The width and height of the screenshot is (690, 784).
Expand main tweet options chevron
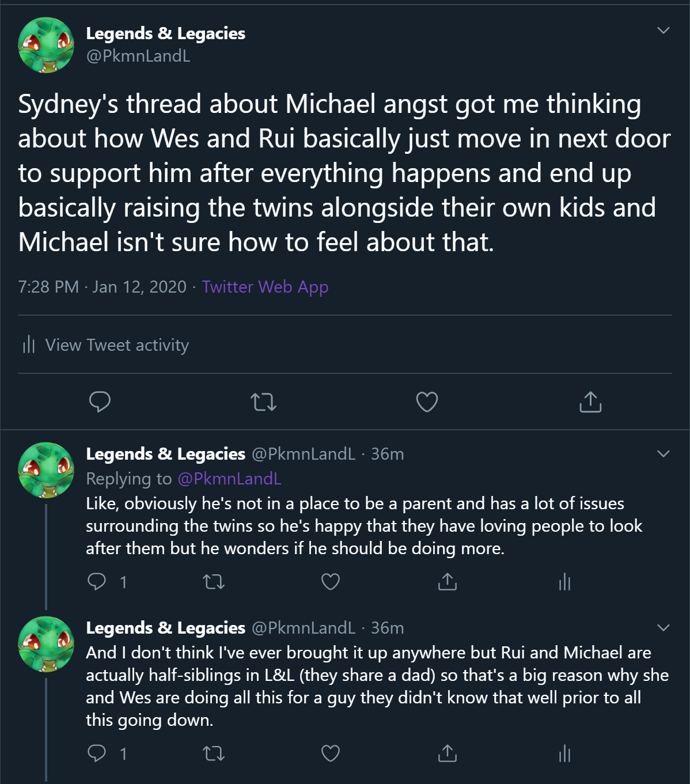coord(664,30)
